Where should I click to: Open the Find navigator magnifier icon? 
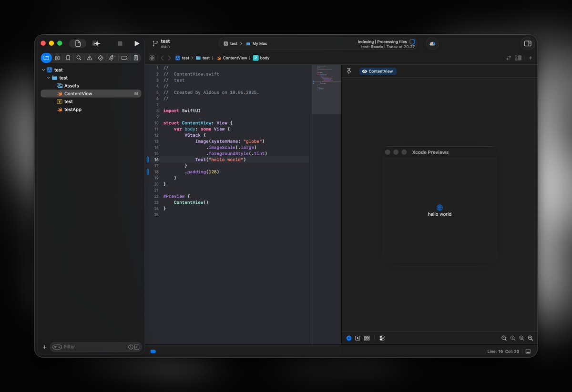79,58
